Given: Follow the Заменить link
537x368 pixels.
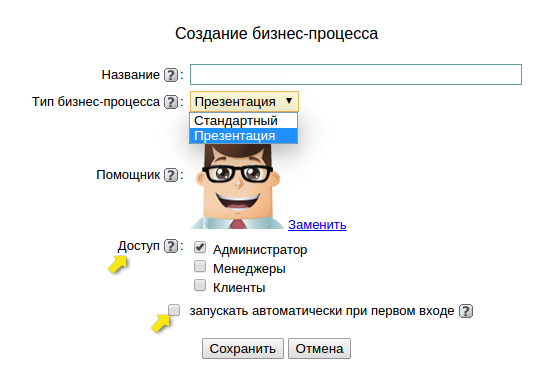Looking at the screenshot, I should pyautogui.click(x=317, y=225).
